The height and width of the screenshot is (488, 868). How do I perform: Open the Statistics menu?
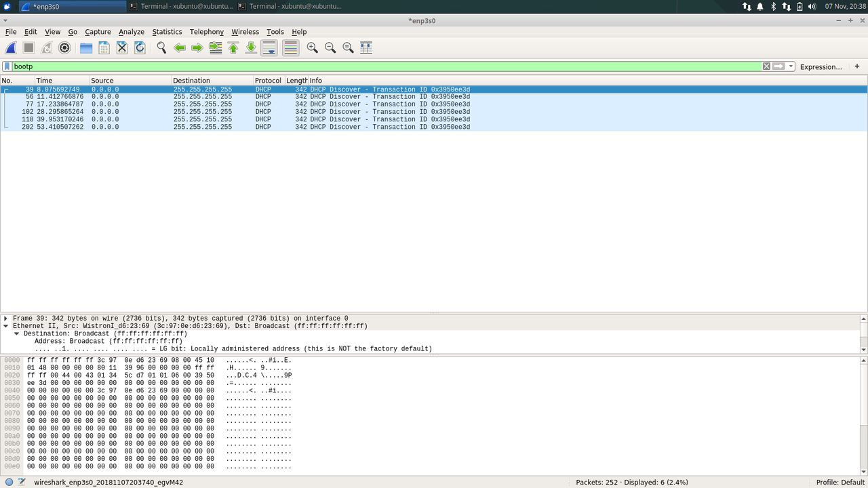[167, 32]
